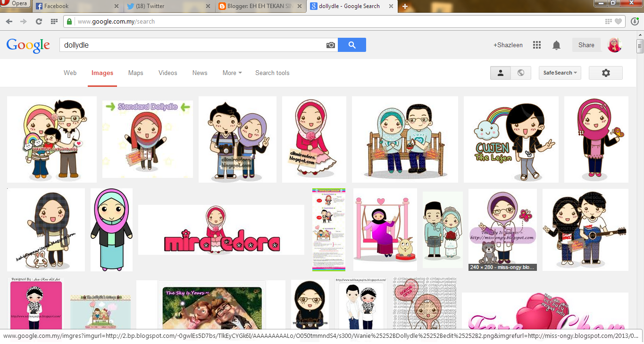The width and height of the screenshot is (644, 344).
Task: Close the Blogger tab
Action: 299,7
